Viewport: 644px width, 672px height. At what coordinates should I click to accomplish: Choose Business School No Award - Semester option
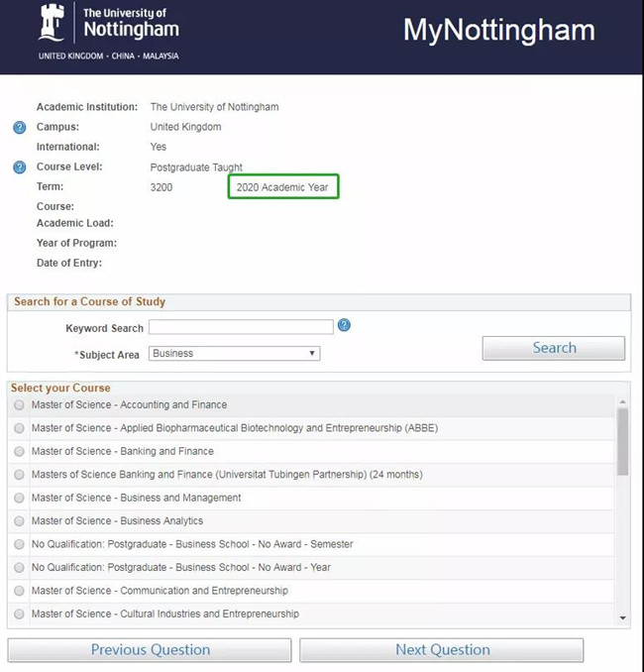tap(19, 544)
